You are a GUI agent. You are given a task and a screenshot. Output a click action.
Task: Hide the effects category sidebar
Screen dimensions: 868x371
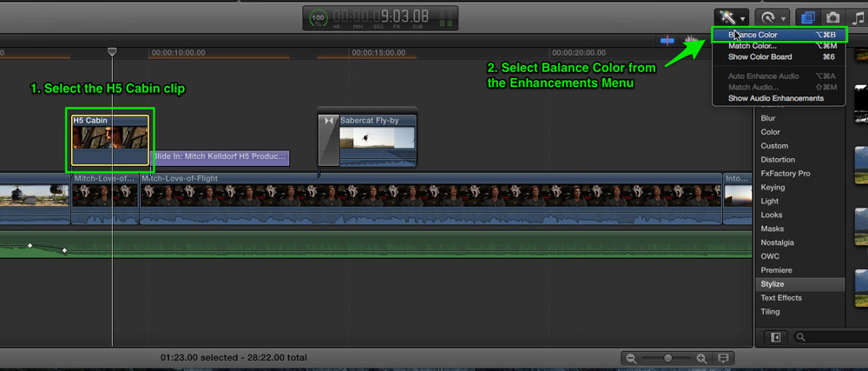(x=775, y=337)
